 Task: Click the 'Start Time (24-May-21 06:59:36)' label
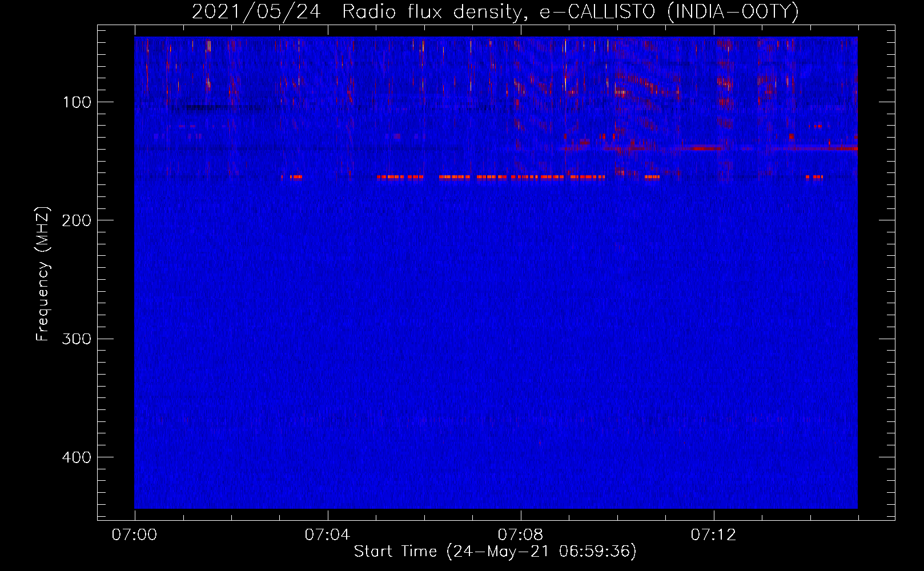click(495, 552)
